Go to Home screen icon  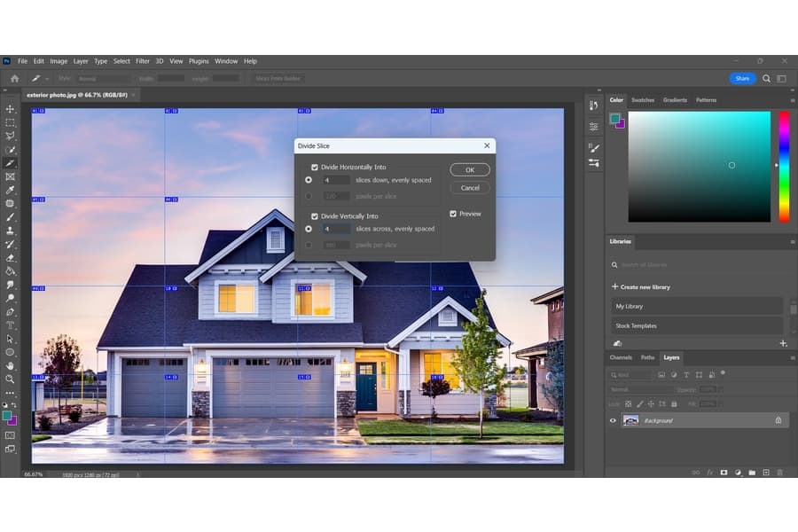point(15,78)
